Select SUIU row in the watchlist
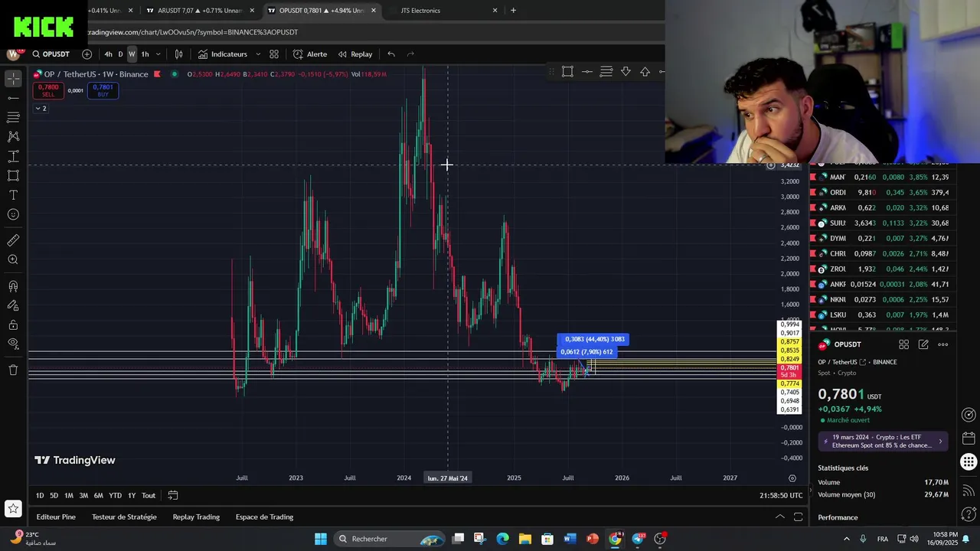The height and width of the screenshot is (551, 980). click(x=884, y=223)
